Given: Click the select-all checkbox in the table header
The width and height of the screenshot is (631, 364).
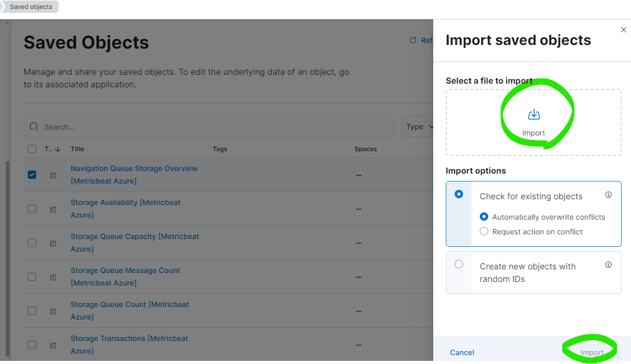Looking at the screenshot, I should [x=32, y=149].
